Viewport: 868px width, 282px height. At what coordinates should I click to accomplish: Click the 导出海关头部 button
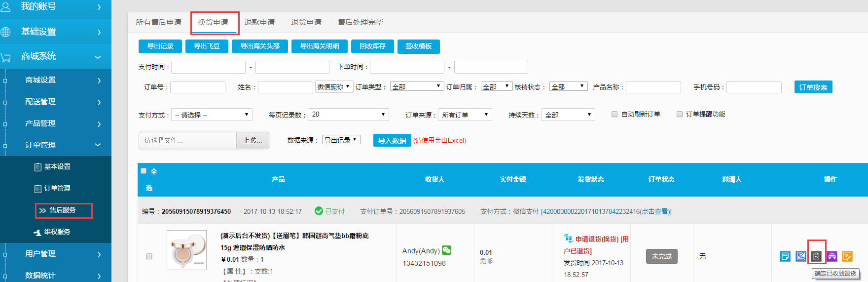[x=260, y=46]
